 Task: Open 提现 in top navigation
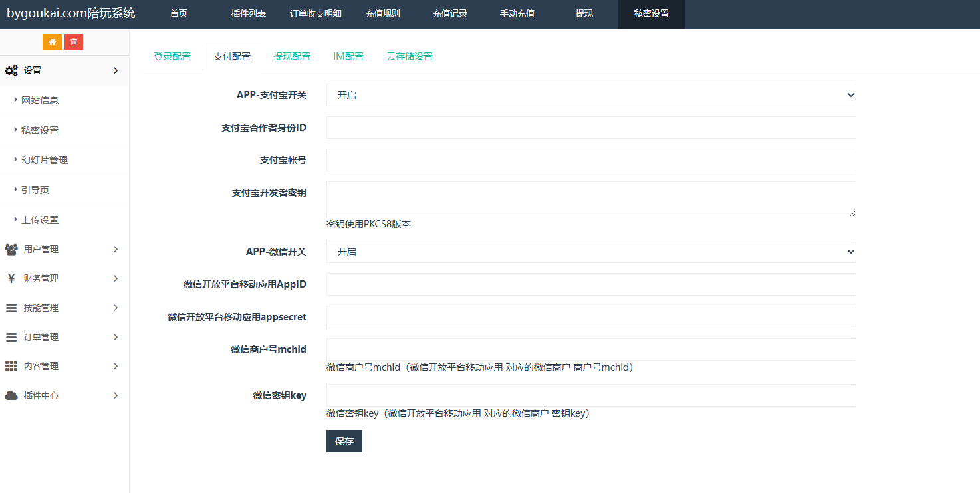point(584,14)
